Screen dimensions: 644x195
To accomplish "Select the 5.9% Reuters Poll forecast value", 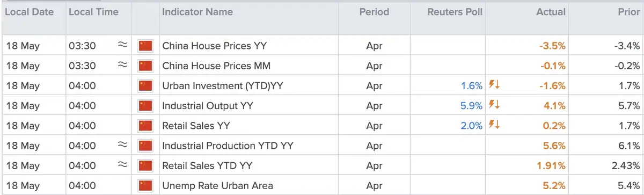I will 472,106.
